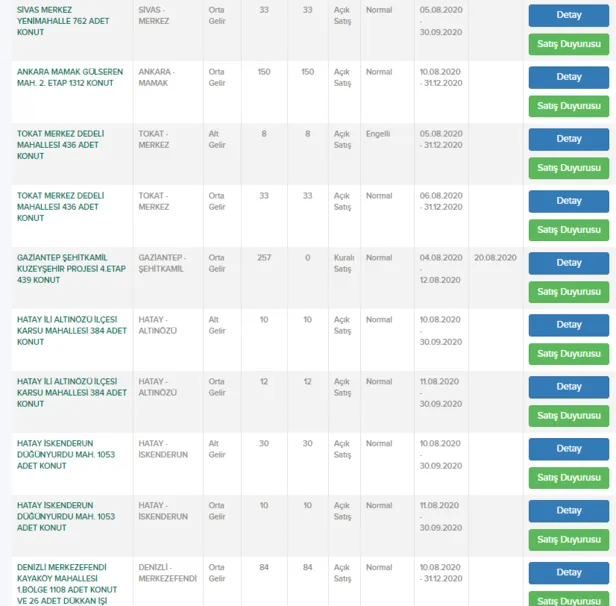Click Satış Duyurusu for Hatay Altınözü 12-unit row

568,416
